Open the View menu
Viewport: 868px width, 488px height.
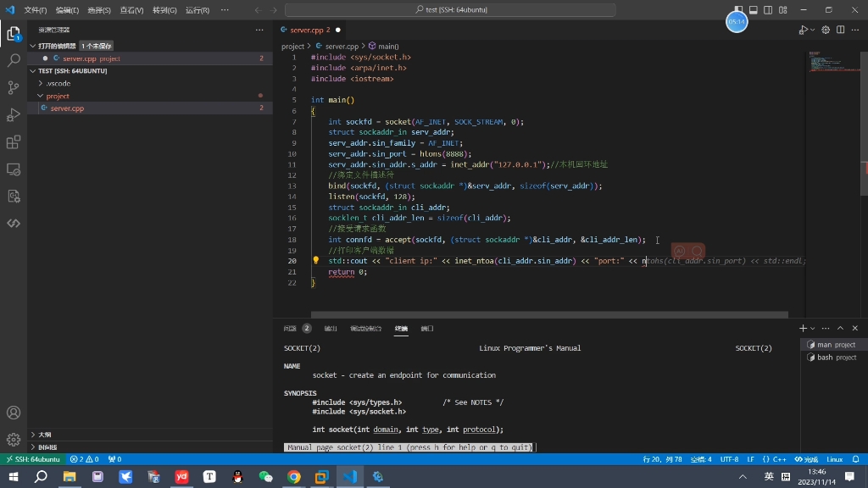[x=131, y=10]
